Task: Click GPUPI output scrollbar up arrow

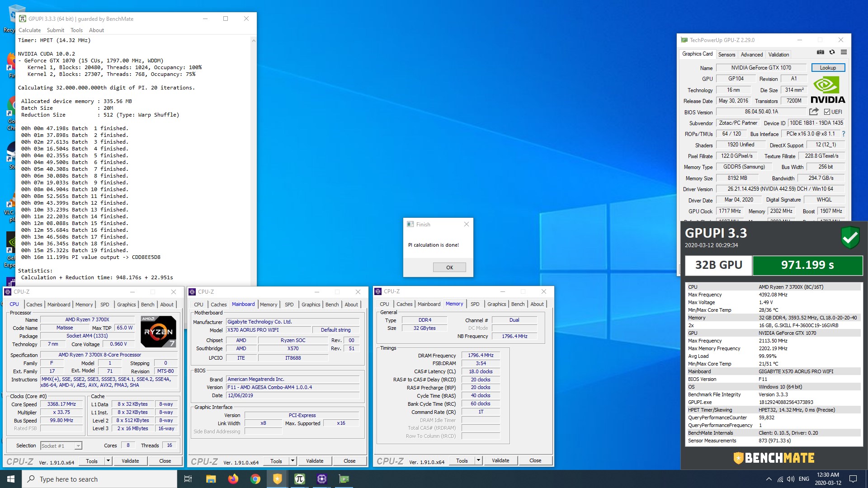Action: (253, 41)
